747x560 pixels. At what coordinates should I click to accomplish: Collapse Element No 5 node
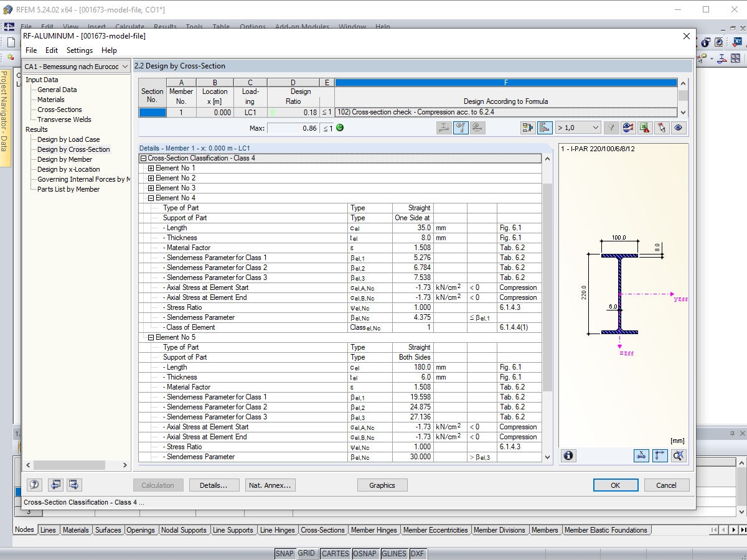pos(151,337)
